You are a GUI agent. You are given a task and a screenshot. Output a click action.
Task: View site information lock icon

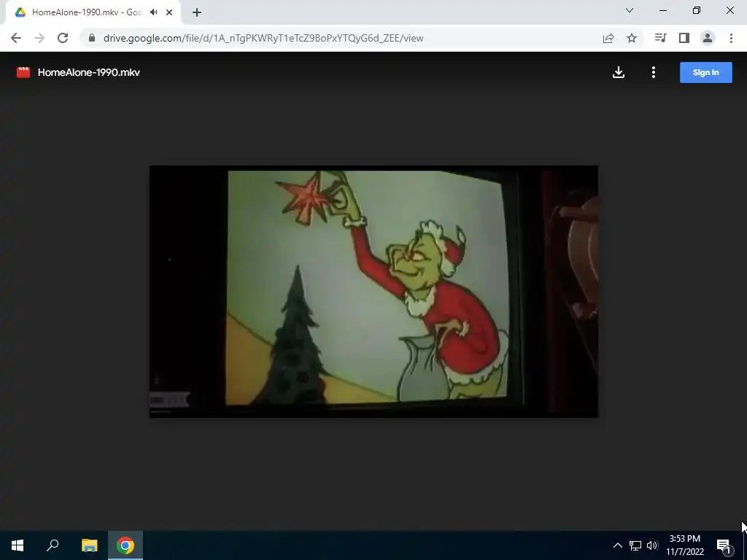(x=92, y=38)
